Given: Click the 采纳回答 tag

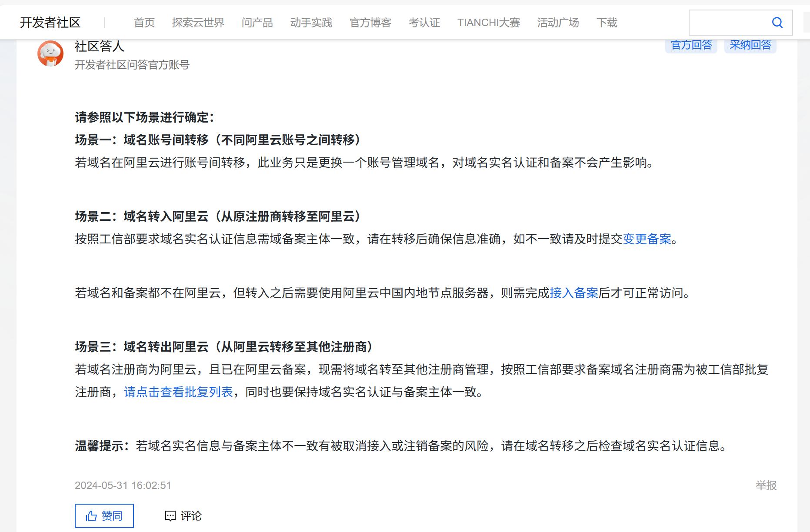Looking at the screenshot, I should tap(750, 45).
